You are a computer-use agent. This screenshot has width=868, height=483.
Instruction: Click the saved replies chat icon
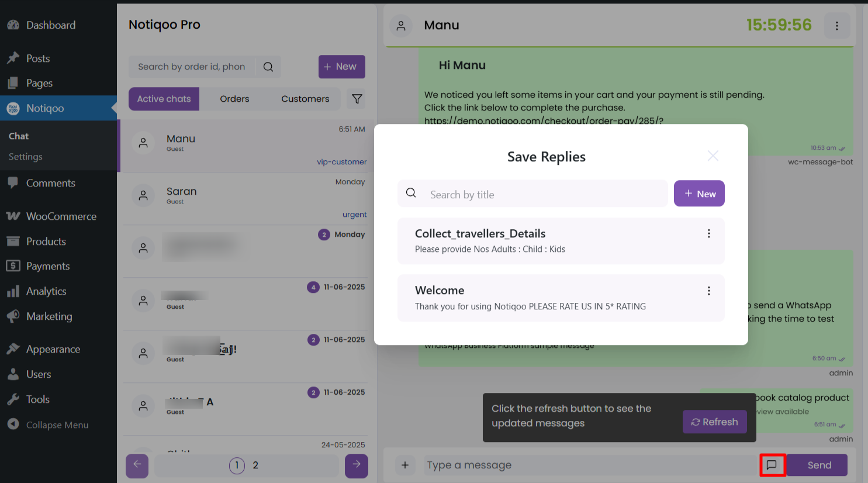click(772, 465)
